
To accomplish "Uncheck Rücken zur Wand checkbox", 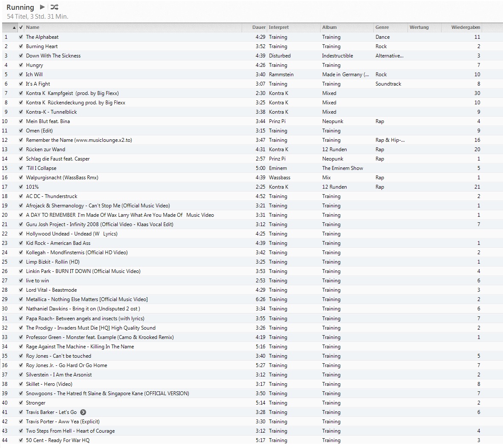I will 21,149.
